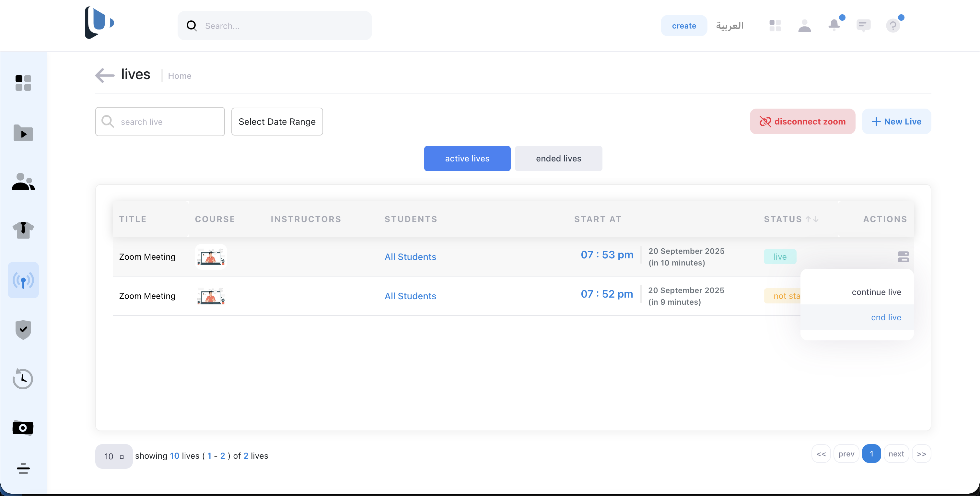
Task: Click the INSTRUCTORS column header
Action: click(x=306, y=219)
